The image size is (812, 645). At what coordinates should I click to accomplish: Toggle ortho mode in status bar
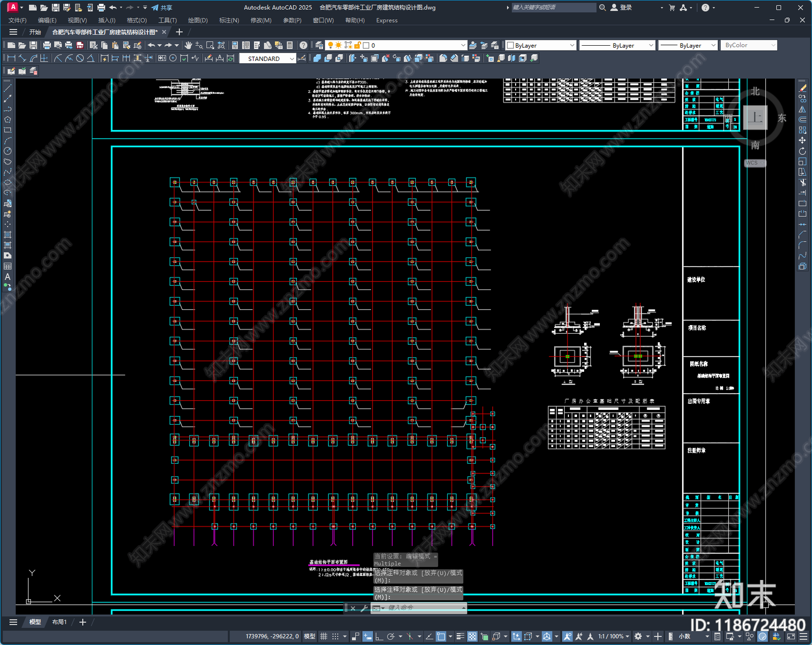[x=379, y=636]
